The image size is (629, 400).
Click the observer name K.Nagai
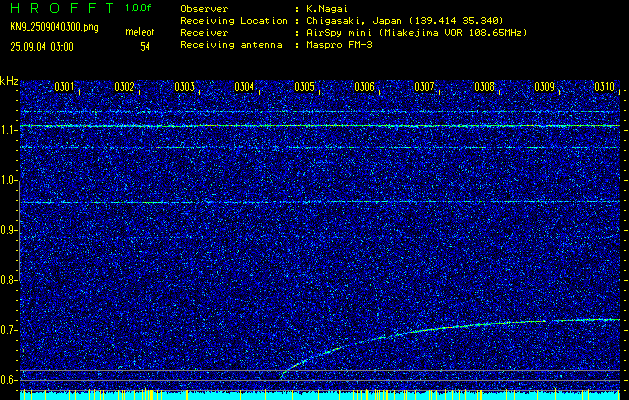[327, 9]
